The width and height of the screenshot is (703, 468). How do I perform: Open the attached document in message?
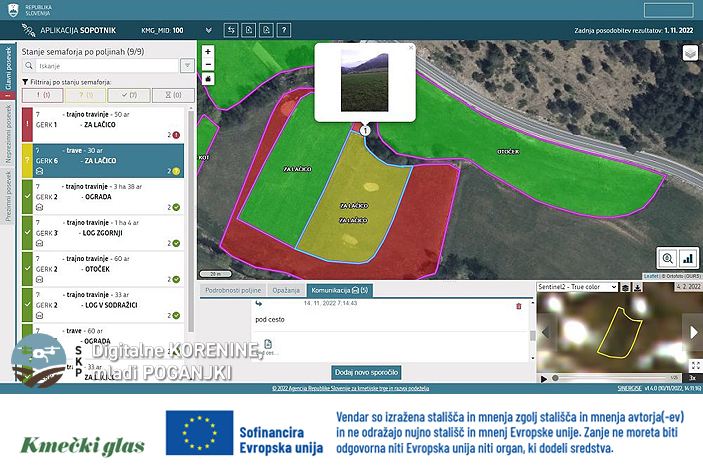pos(268,344)
